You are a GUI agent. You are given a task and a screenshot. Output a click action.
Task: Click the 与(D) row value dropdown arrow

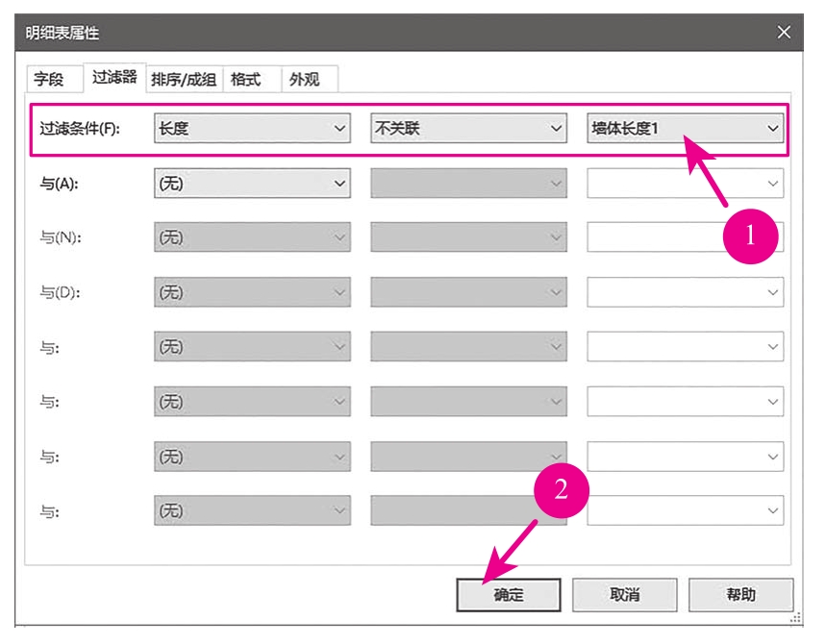[773, 292]
